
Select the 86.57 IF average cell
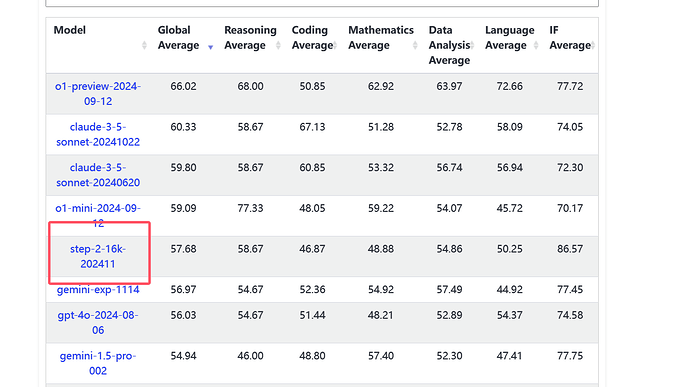click(570, 249)
